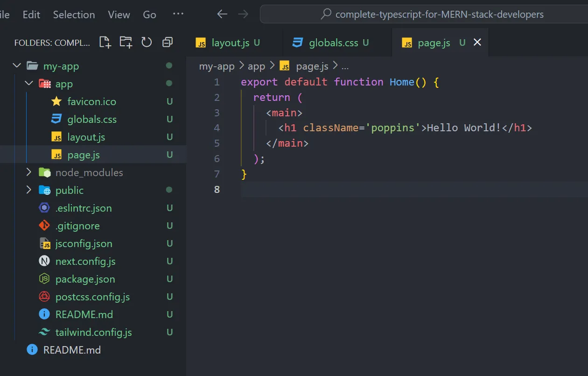
Task: Collapse all folders using the collapse icon
Action: click(167, 43)
